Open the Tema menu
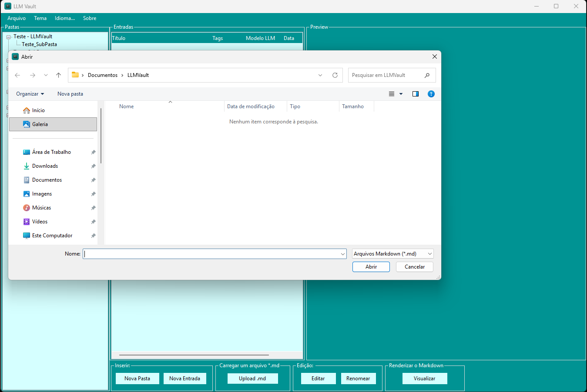 (40, 18)
